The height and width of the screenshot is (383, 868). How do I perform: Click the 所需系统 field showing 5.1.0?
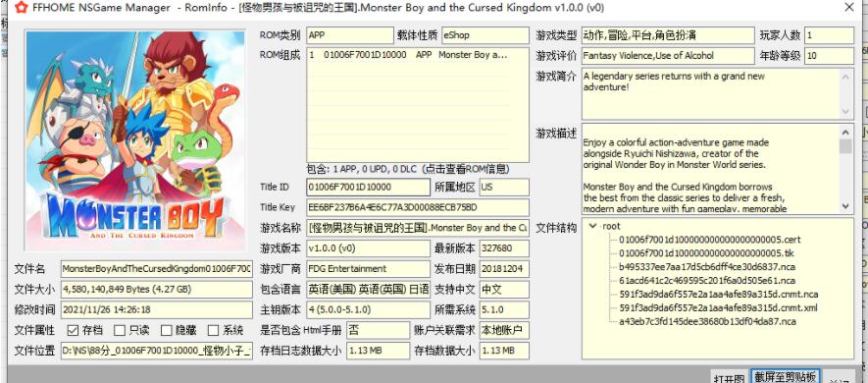pos(504,309)
